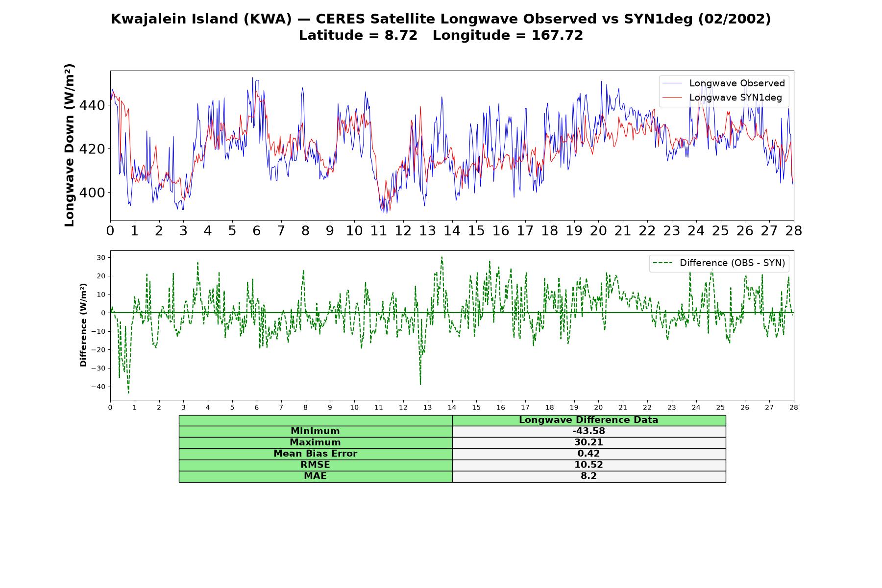Click the -43.58 minimum value cell

[589, 431]
